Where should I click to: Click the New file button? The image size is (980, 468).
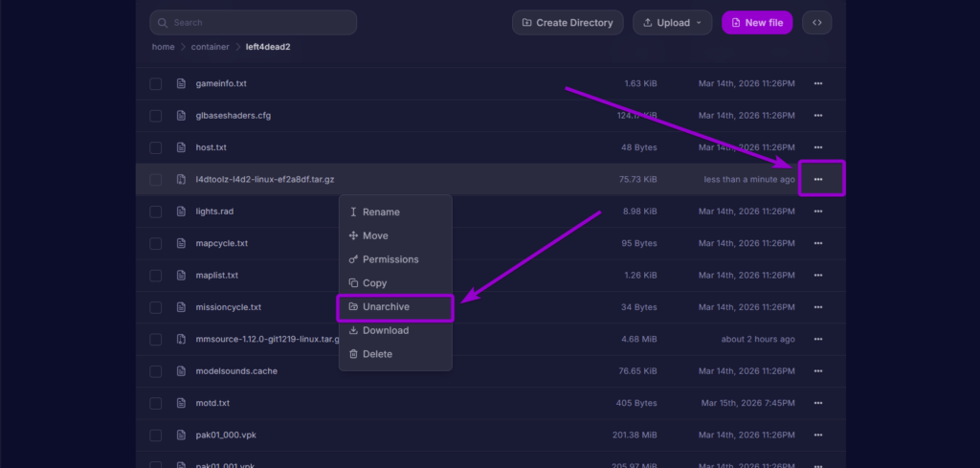(x=757, y=23)
